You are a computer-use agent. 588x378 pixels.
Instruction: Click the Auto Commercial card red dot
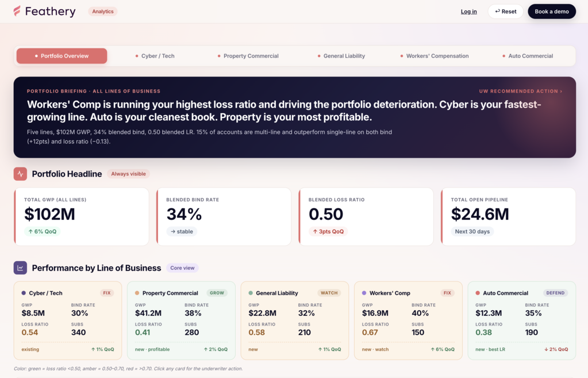click(478, 293)
